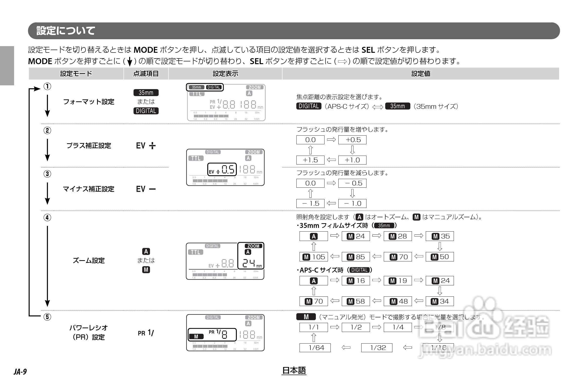Click the PR 1/ symbol in the パワーレシオ row
The width and height of the screenshot is (588, 383).
click(x=146, y=333)
